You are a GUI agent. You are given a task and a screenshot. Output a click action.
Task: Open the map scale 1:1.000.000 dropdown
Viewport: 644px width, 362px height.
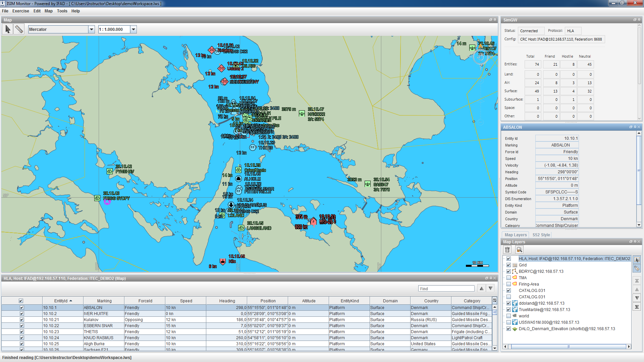[x=133, y=29]
